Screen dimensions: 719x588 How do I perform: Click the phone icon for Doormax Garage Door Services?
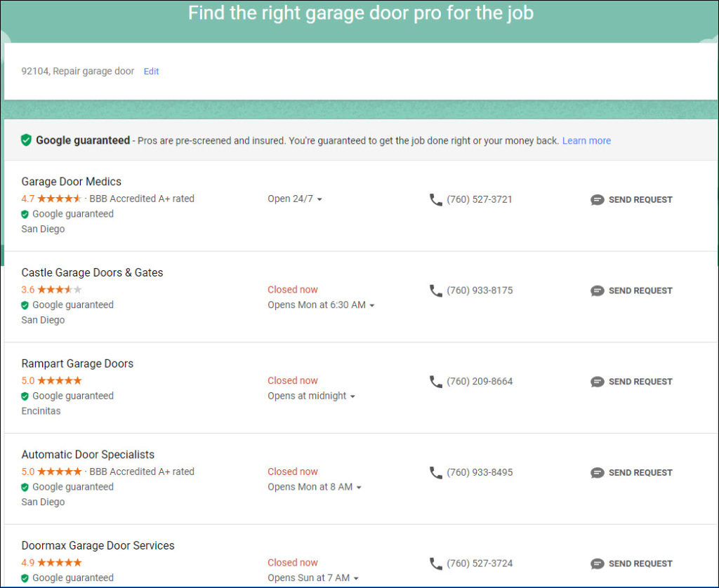[435, 563]
